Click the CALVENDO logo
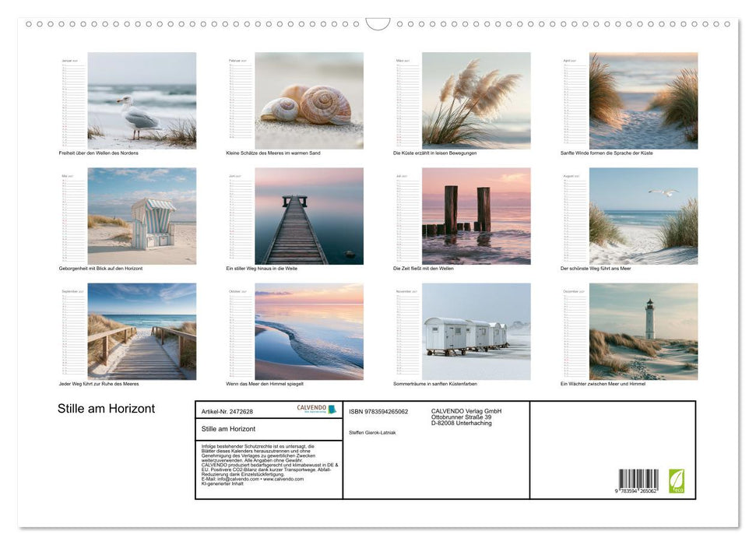Image resolution: width=756 pixels, height=545 pixels. pyautogui.click(x=316, y=409)
